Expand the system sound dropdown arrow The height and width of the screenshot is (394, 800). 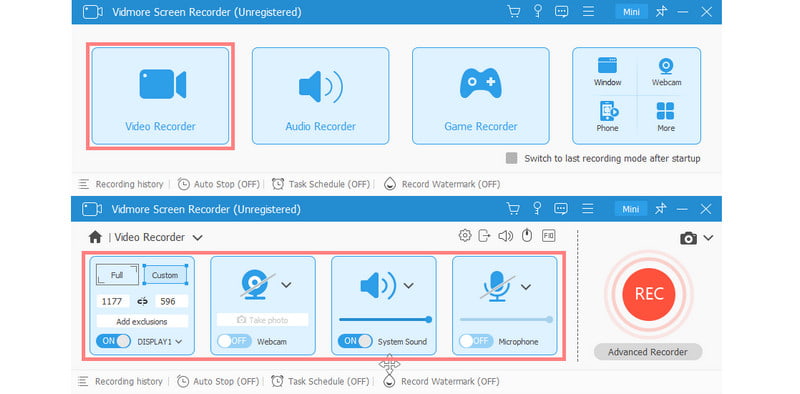(x=408, y=285)
